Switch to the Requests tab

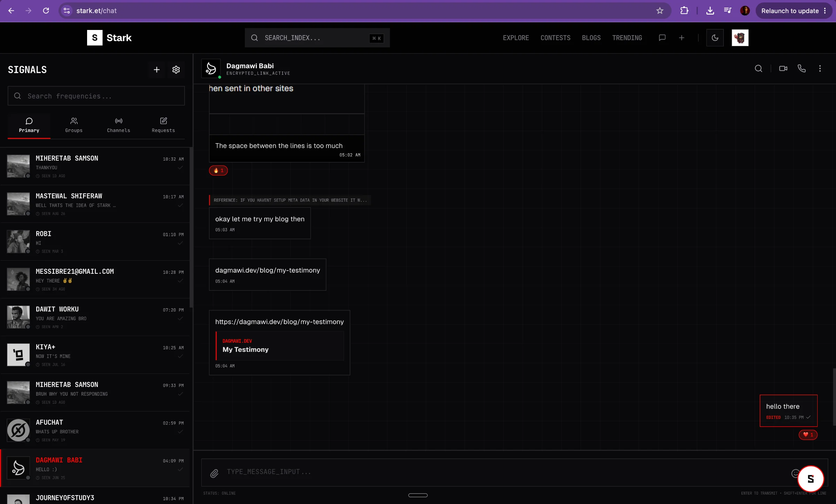pos(163,125)
